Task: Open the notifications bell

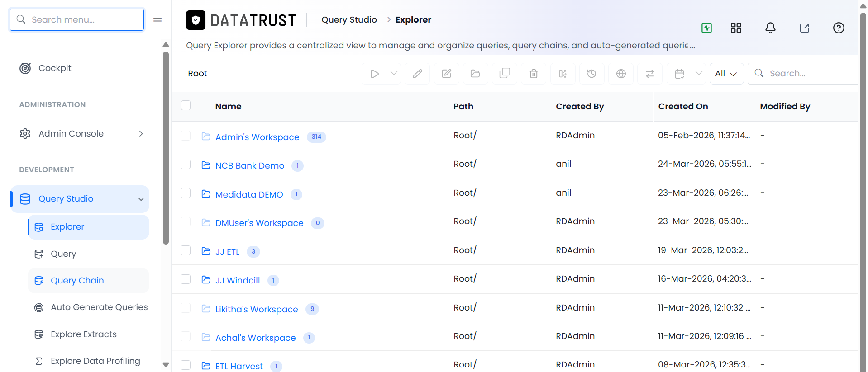Action: coord(770,28)
